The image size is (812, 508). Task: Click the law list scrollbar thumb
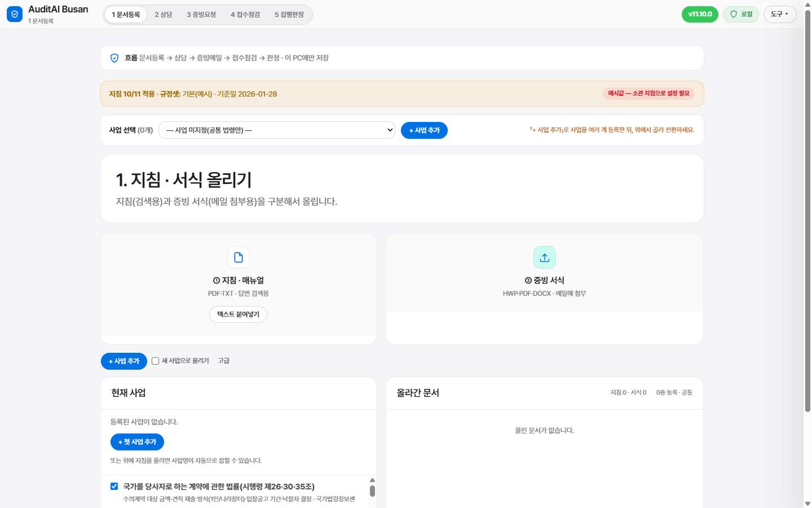tap(372, 491)
